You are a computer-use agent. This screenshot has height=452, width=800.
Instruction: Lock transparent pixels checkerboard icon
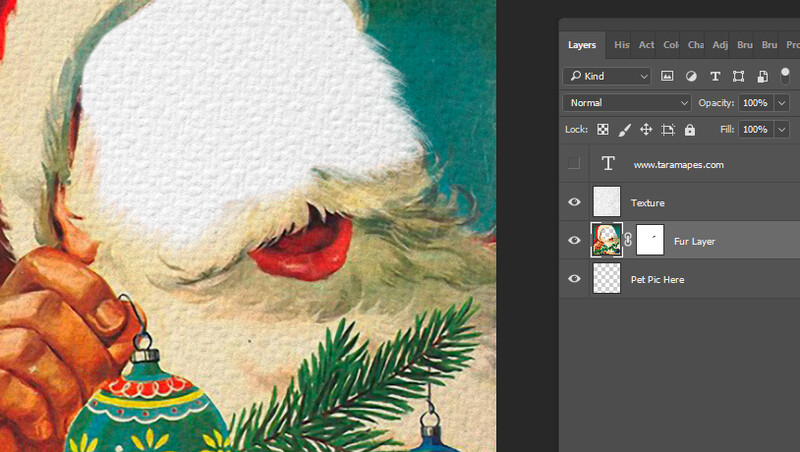pyautogui.click(x=603, y=130)
